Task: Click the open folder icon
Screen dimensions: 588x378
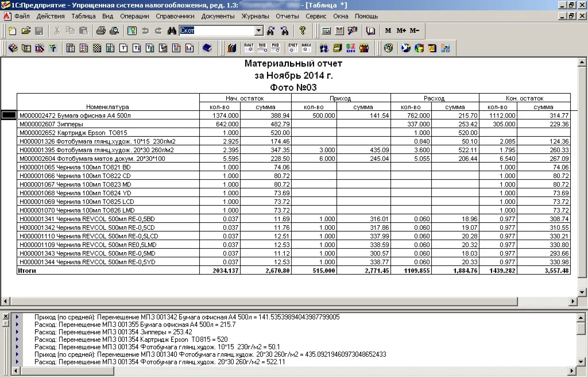Action: coord(26,30)
